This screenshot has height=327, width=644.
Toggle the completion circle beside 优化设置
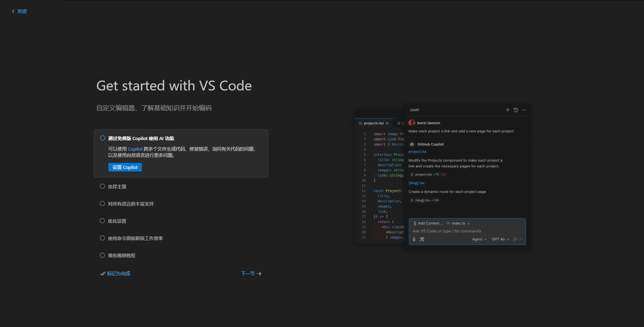(102, 221)
